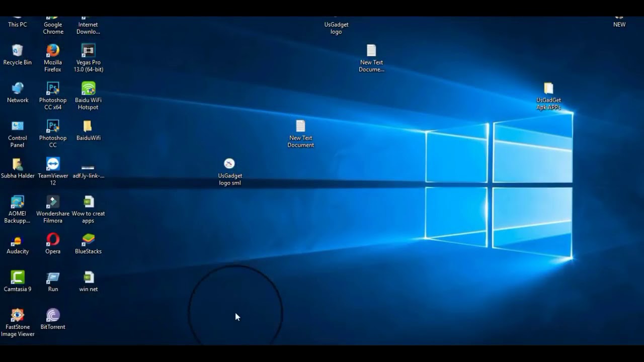Screen dimensions: 644x362
Task: Select the AOMEI Backupper shortcut
Action: tap(18, 209)
